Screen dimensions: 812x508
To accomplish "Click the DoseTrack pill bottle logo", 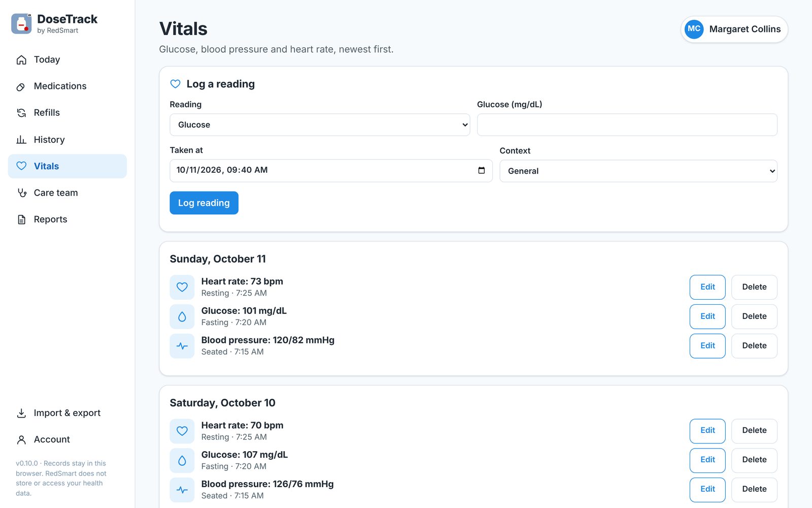I will [21, 23].
